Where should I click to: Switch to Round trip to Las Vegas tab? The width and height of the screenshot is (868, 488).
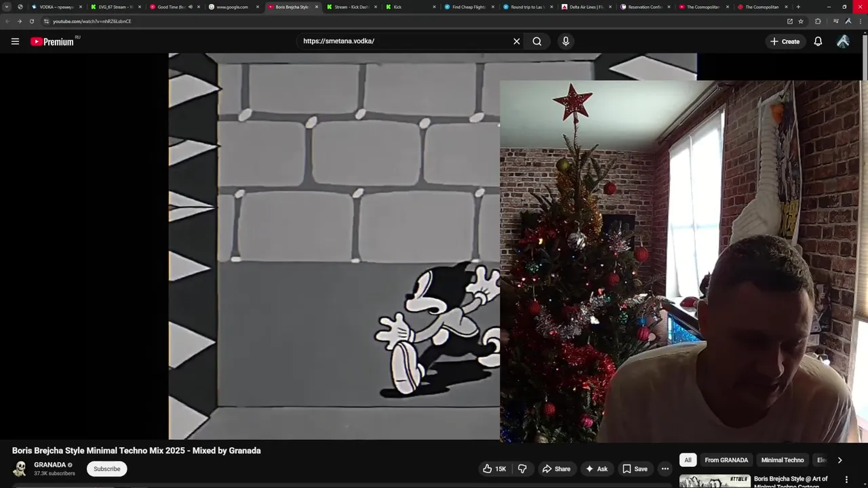pyautogui.click(x=527, y=7)
